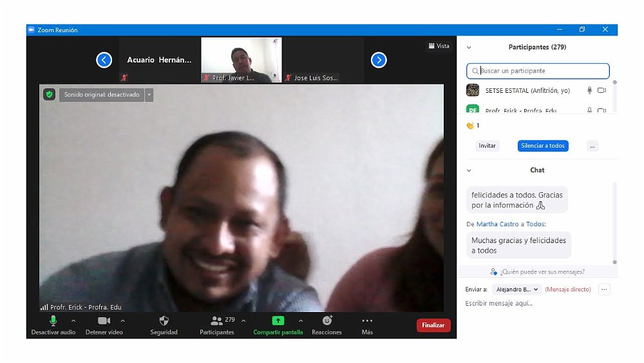Toggle Sonido original desactivado button
This screenshot has width=644, height=363.
pyautogui.click(x=102, y=95)
